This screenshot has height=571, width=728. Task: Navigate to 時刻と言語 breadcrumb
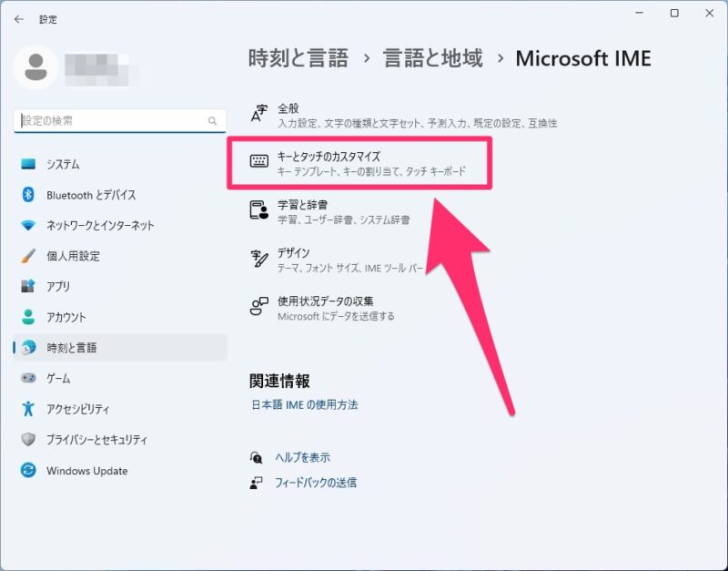point(298,59)
